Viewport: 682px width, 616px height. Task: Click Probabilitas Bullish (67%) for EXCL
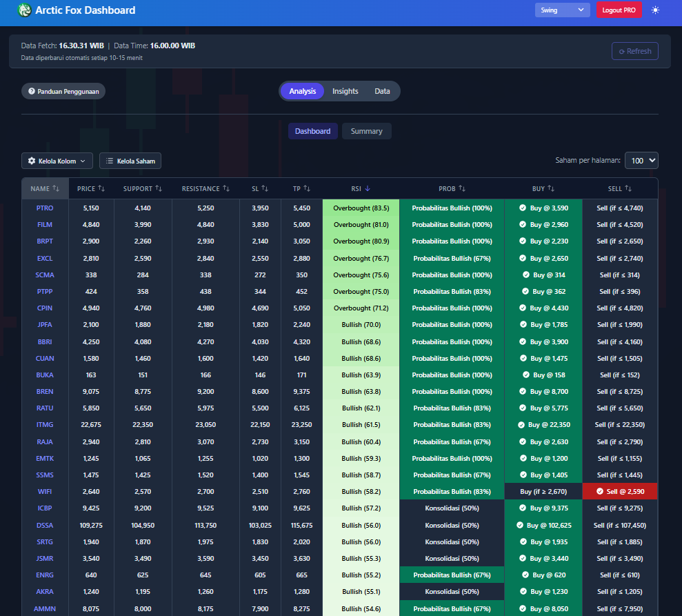[x=452, y=259]
